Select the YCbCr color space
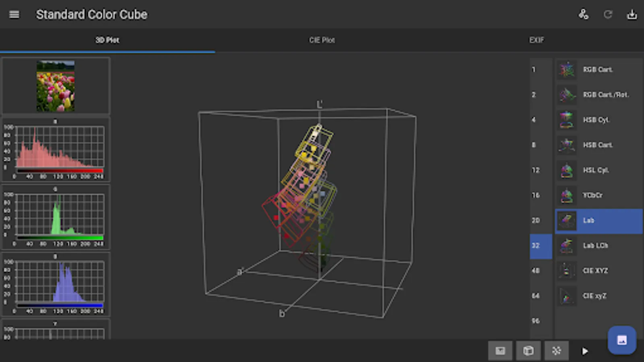644x362 pixels. [599, 195]
